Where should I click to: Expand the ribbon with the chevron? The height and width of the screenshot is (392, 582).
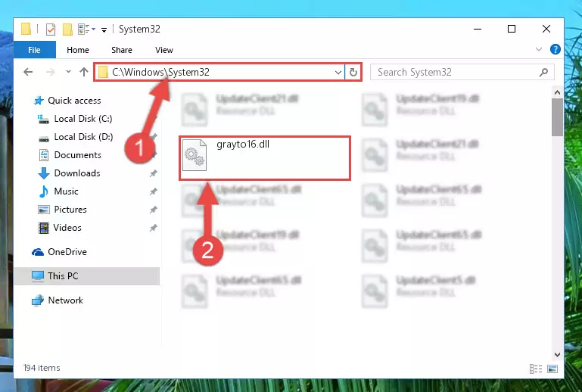[539, 49]
